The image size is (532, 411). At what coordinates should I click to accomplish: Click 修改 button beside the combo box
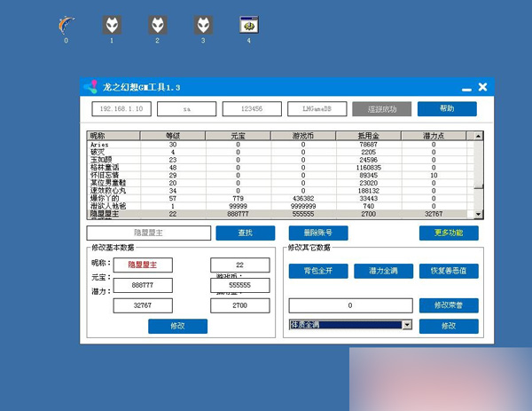[449, 326]
